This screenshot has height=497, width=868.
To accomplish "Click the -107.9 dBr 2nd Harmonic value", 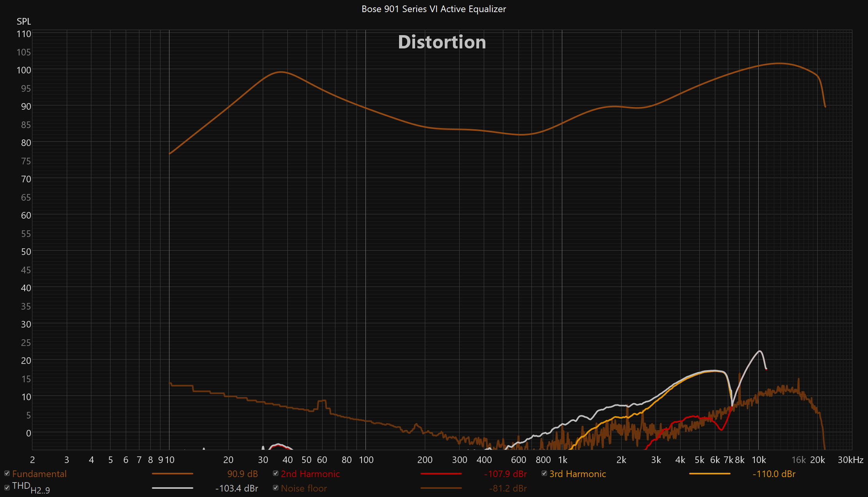I will 506,474.
